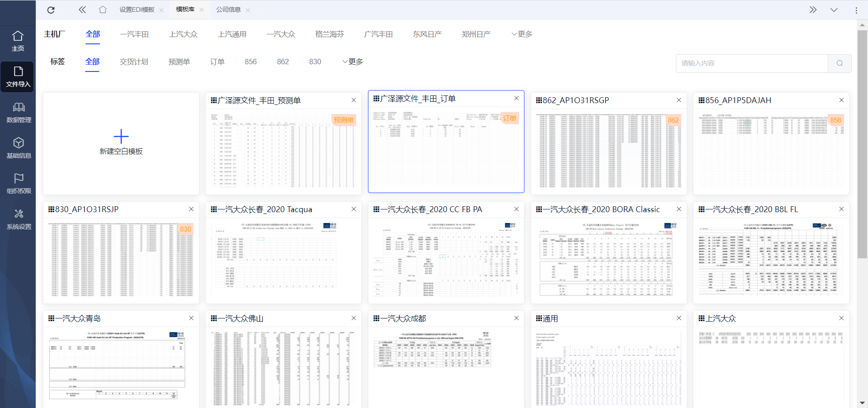Image resolution: width=868 pixels, height=408 pixels.
Task: Create a new blank template
Action: (121, 142)
